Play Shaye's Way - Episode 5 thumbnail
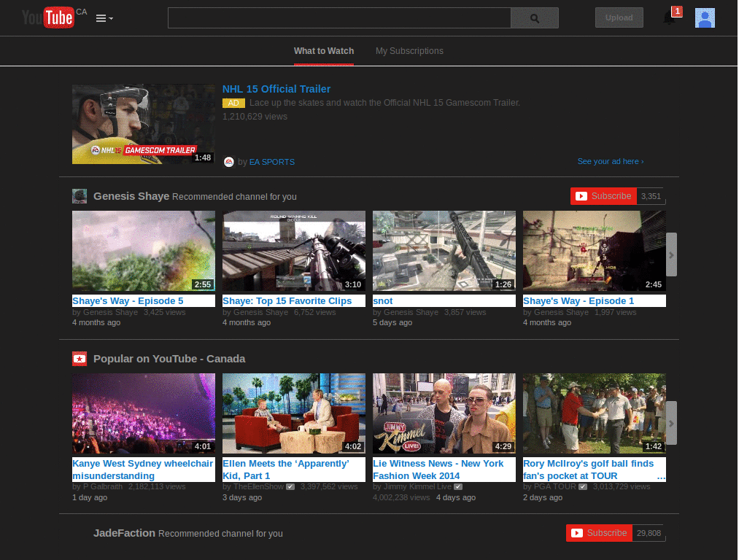747x560 pixels. pos(144,251)
